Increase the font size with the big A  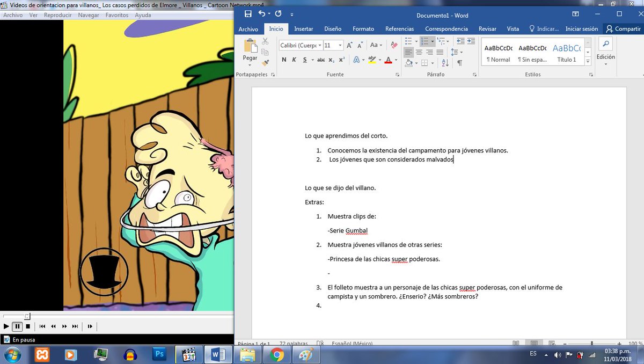351,46
